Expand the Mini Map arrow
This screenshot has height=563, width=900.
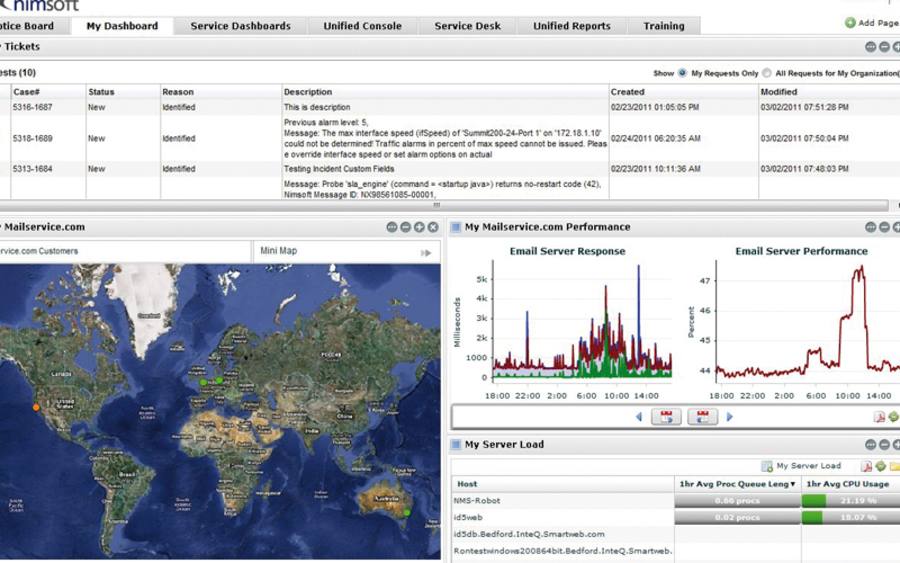[426, 253]
